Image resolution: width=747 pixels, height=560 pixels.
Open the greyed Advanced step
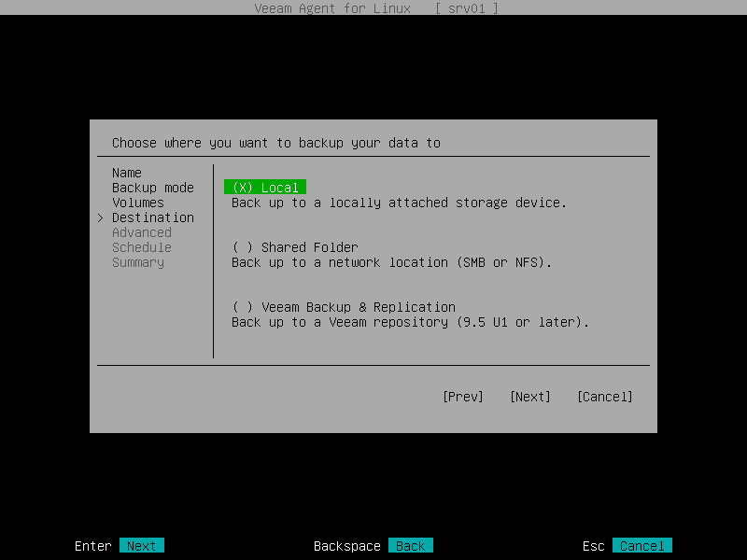142,232
